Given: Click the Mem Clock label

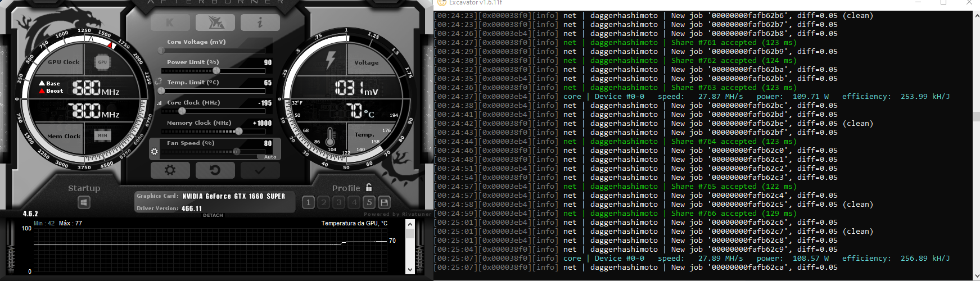Looking at the screenshot, I should coord(64,136).
